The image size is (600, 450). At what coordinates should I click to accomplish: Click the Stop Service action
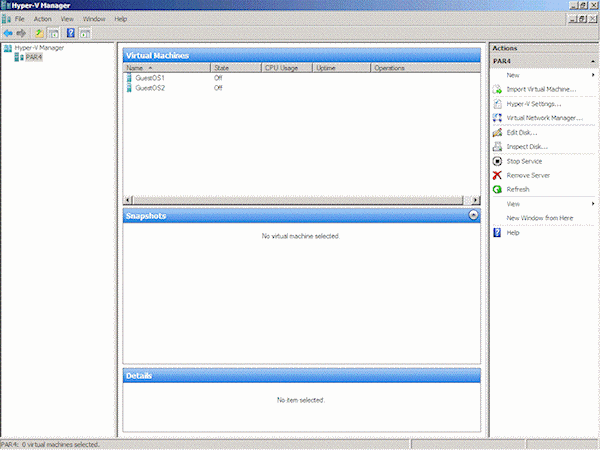524,161
